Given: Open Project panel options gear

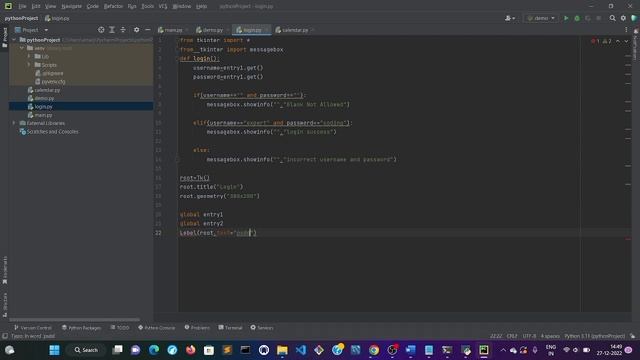Looking at the screenshot, I should 136,30.
